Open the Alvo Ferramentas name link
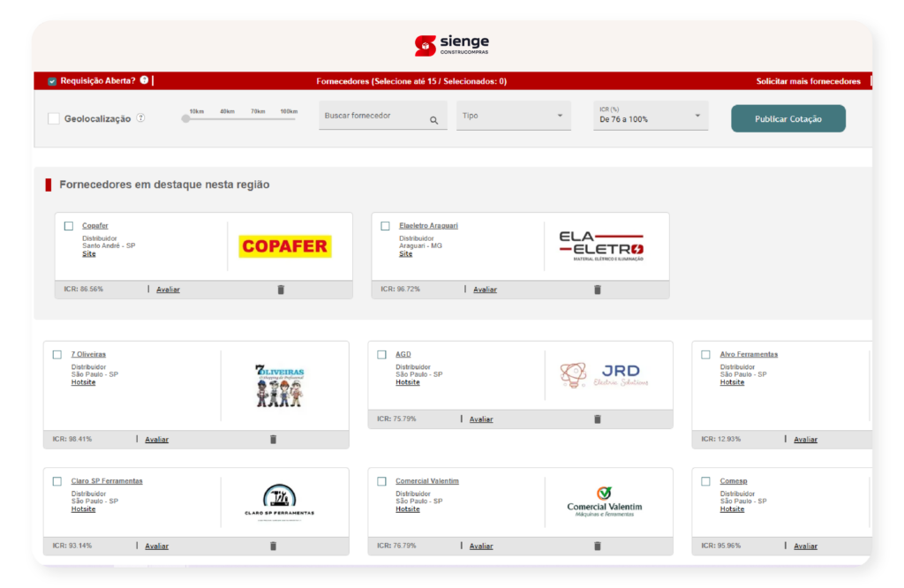The height and width of the screenshot is (588, 904). (x=749, y=354)
